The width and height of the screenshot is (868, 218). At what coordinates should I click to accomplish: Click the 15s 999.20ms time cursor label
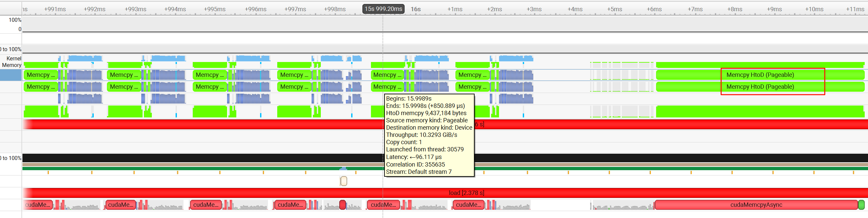[383, 9]
